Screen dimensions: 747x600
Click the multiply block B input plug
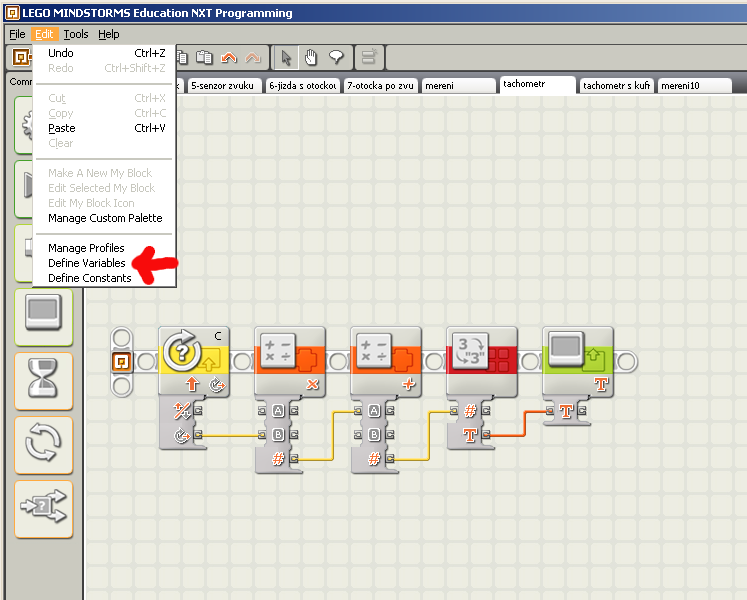(x=262, y=435)
